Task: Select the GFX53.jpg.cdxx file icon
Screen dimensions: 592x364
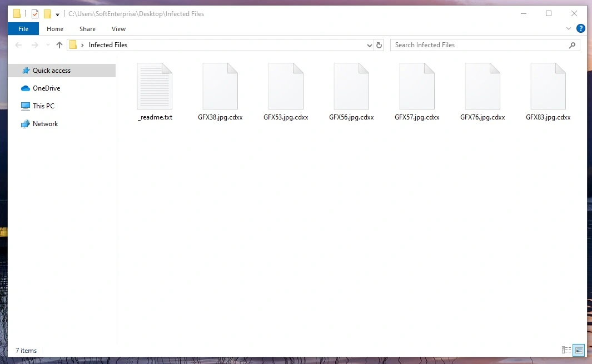Action: tap(286, 86)
